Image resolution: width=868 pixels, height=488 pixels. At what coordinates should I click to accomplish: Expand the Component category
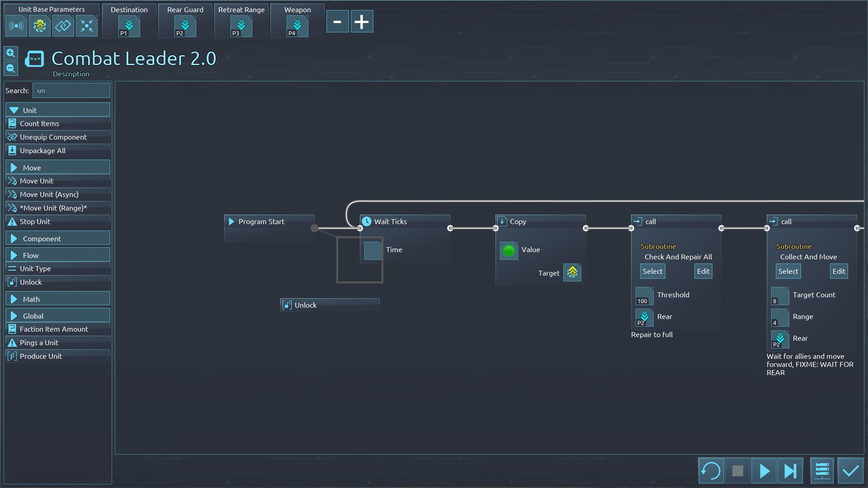58,239
